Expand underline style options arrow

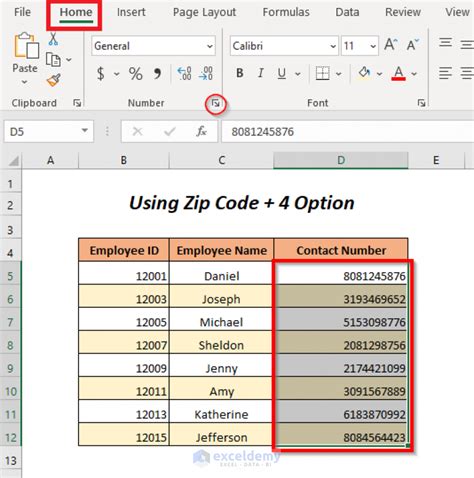[x=298, y=74]
